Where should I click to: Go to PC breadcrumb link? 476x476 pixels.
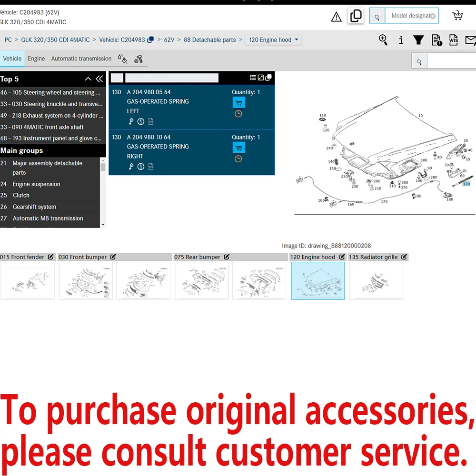tap(8, 40)
